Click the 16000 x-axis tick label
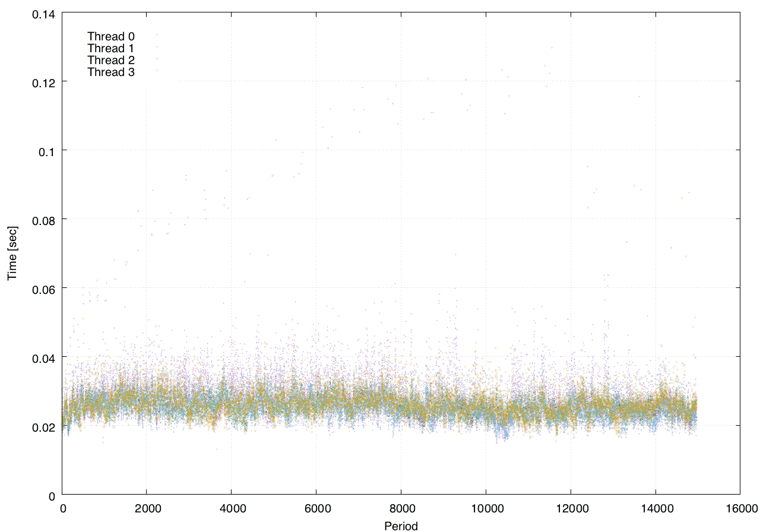Screen dimensions: 760x532 pyautogui.click(x=739, y=508)
